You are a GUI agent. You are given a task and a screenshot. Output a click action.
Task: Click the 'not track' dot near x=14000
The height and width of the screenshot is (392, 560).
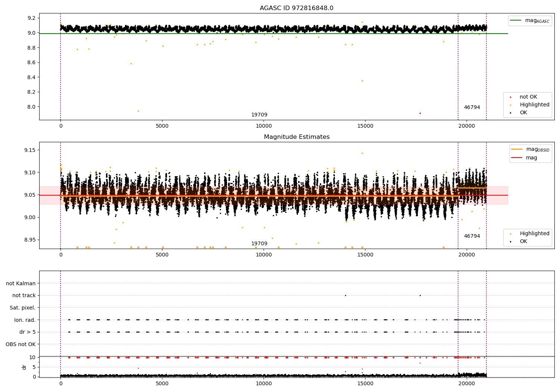[345, 295]
